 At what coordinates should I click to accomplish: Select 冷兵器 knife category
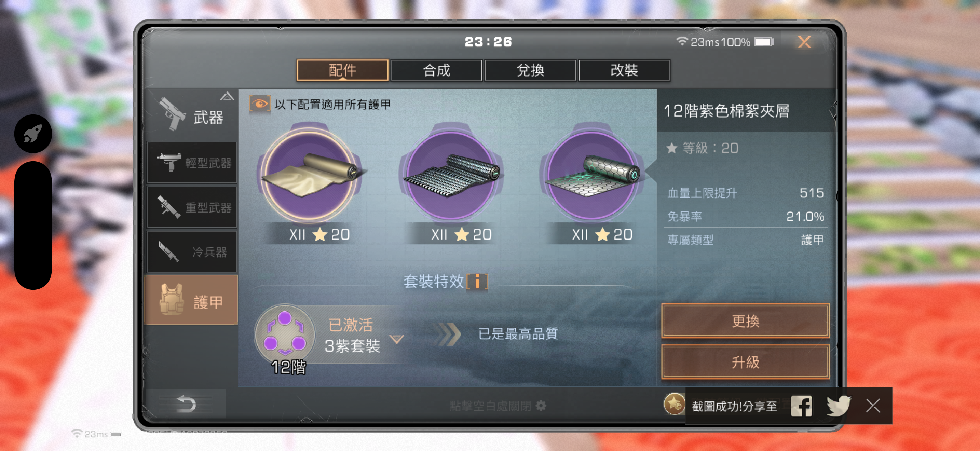tap(192, 252)
